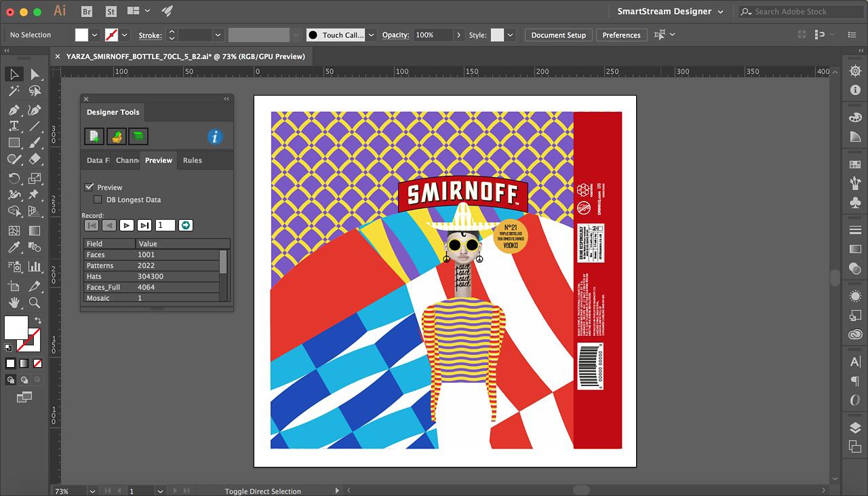Swap fill and stroke colors
The width and height of the screenshot is (868, 496).
38,321
